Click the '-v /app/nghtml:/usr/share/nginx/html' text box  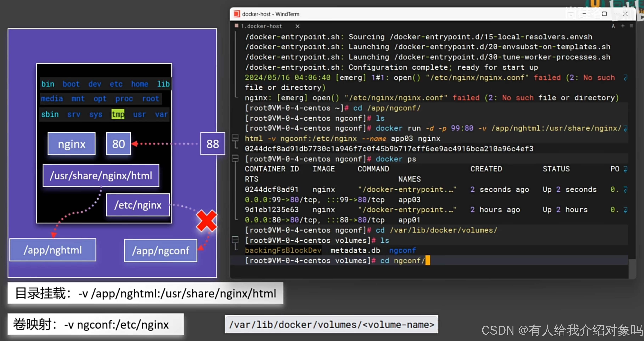click(x=145, y=293)
